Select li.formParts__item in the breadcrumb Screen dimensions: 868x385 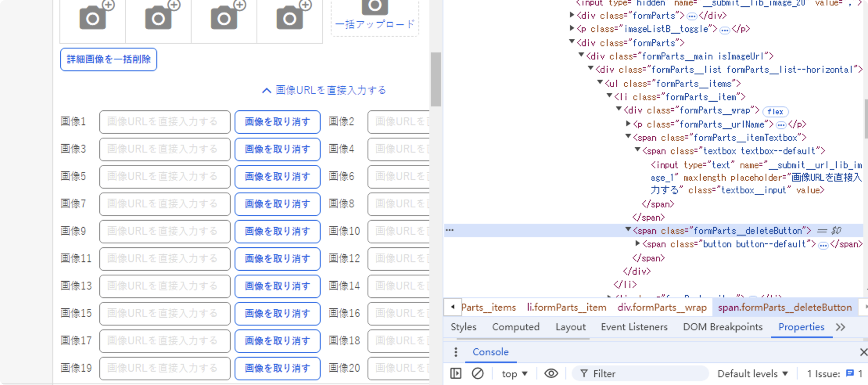[567, 308]
